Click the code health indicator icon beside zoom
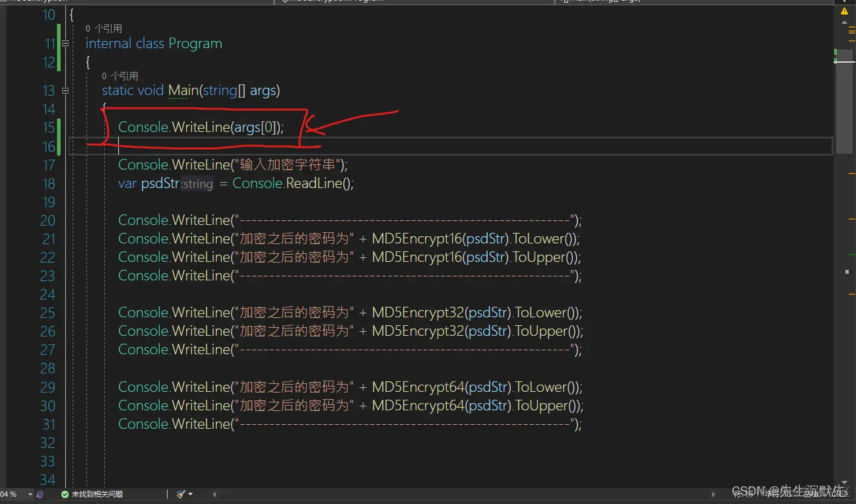This screenshot has width=856, height=504. point(40,494)
